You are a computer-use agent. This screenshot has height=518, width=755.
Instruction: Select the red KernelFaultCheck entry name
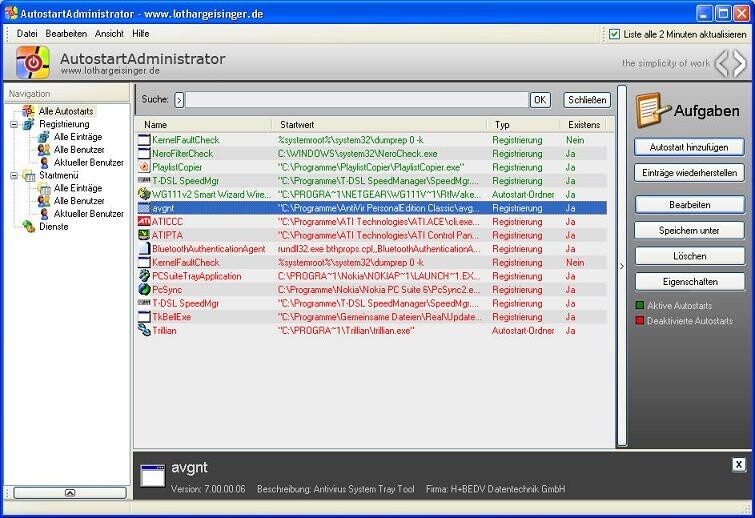pyautogui.click(x=185, y=262)
